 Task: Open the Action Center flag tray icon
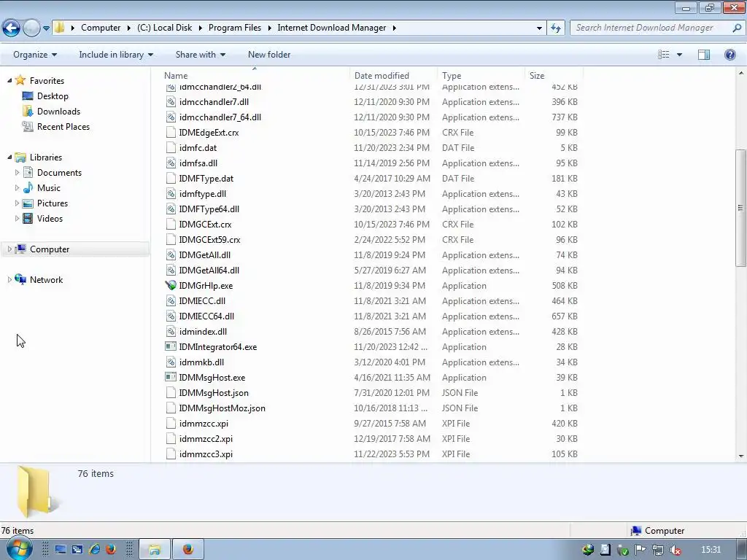click(640, 550)
